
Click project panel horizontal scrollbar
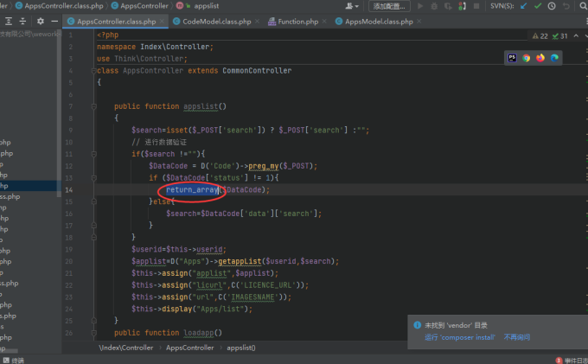click(9, 351)
